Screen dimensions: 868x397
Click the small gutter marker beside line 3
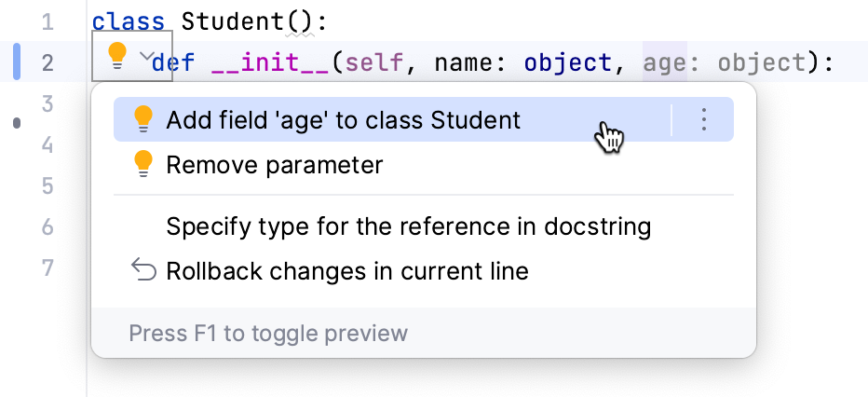pos(17,122)
